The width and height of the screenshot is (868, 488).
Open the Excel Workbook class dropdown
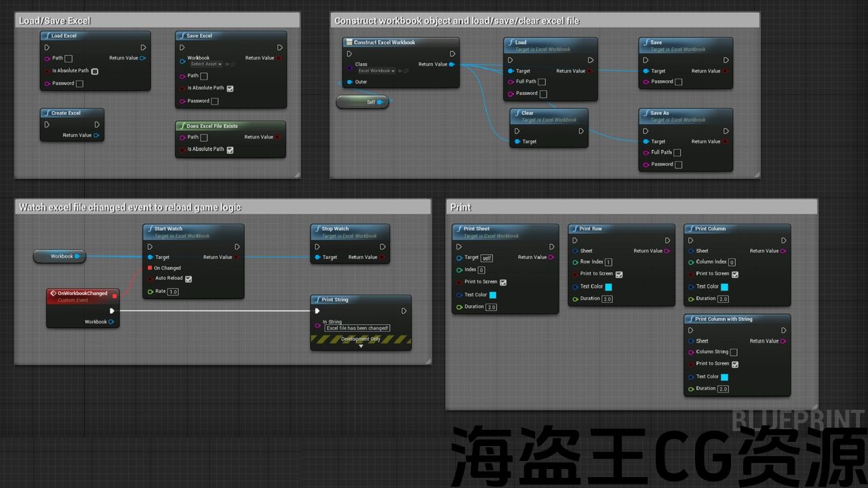376,70
